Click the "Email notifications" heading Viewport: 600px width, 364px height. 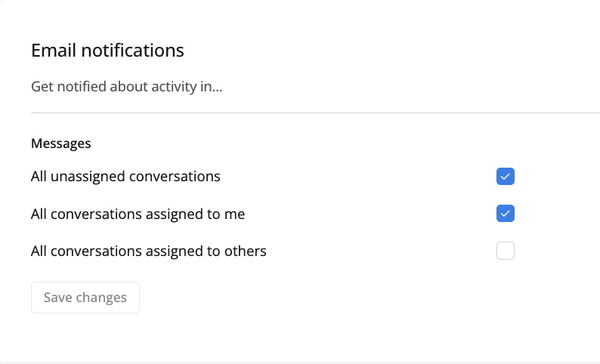[x=107, y=51]
